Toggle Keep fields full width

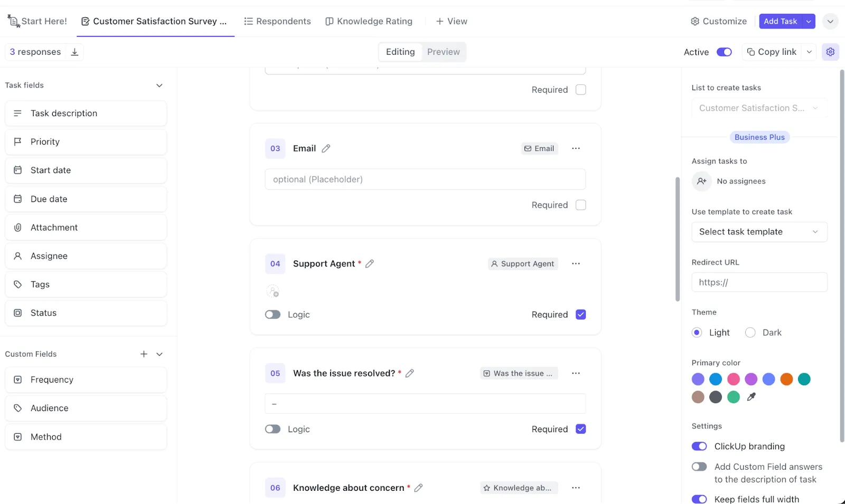tap(699, 499)
